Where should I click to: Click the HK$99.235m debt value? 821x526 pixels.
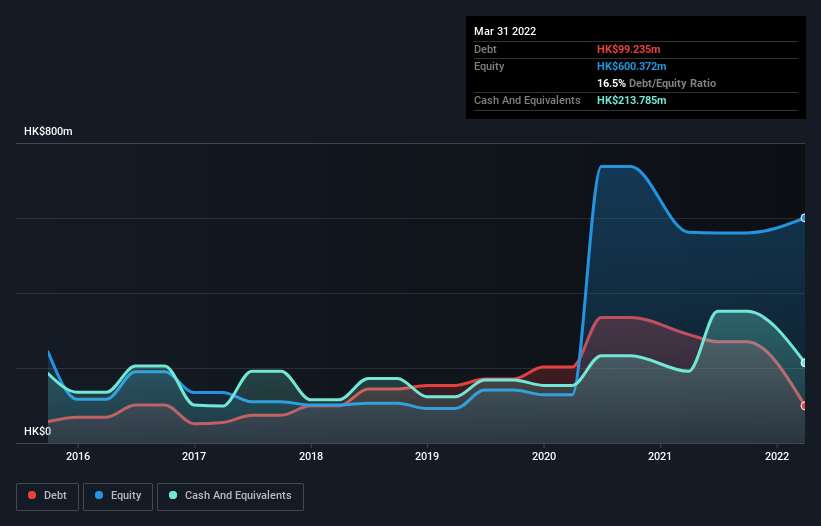point(628,49)
